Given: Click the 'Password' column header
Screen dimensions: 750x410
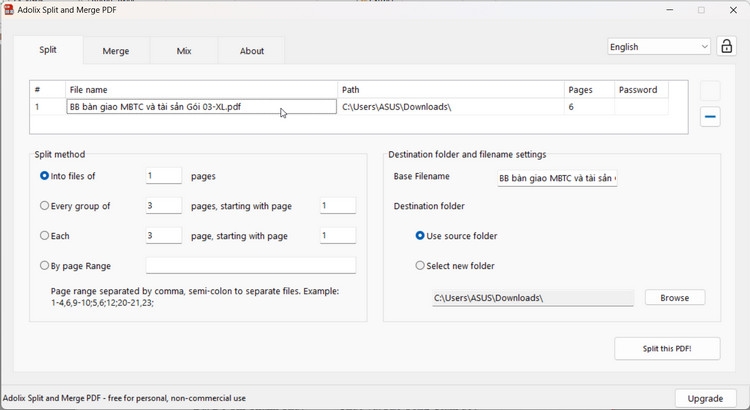Looking at the screenshot, I should point(641,89).
